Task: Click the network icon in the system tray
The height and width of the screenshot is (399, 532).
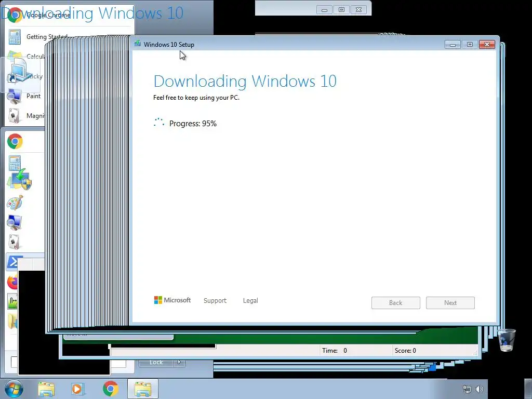Action: [467, 389]
